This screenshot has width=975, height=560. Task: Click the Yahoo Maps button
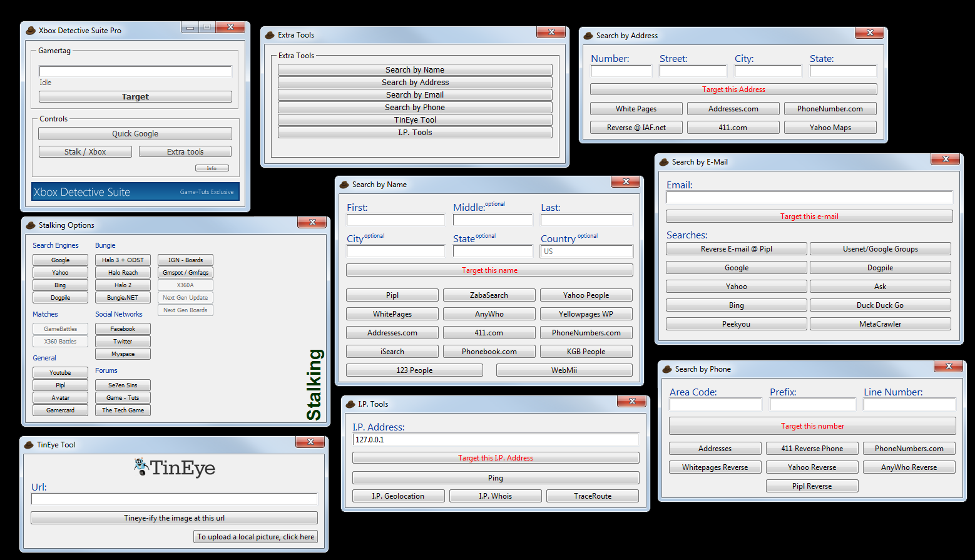pos(830,128)
